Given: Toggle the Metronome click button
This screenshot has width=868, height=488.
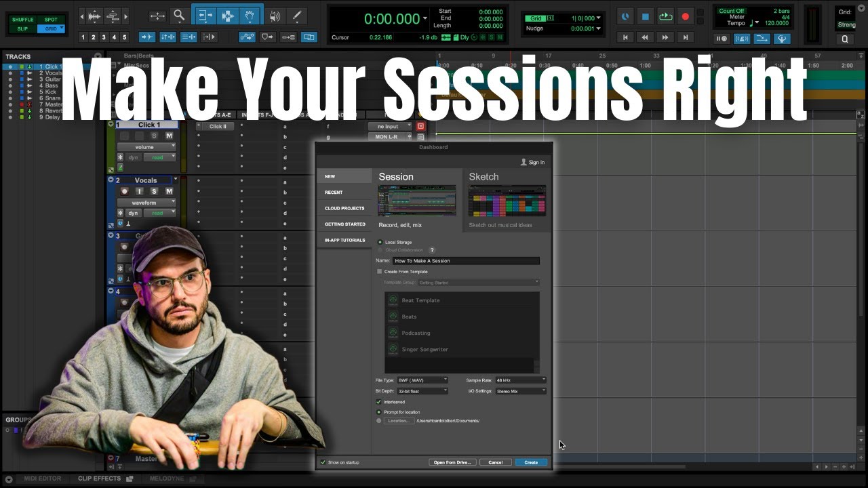Looking at the screenshot, I should pos(742,39).
